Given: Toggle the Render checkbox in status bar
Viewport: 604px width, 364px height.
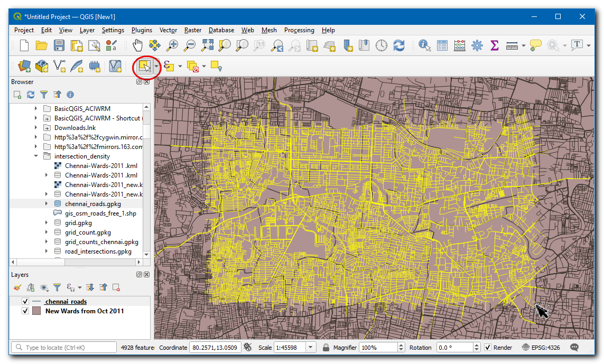Looking at the screenshot, I should pyautogui.click(x=488, y=348).
